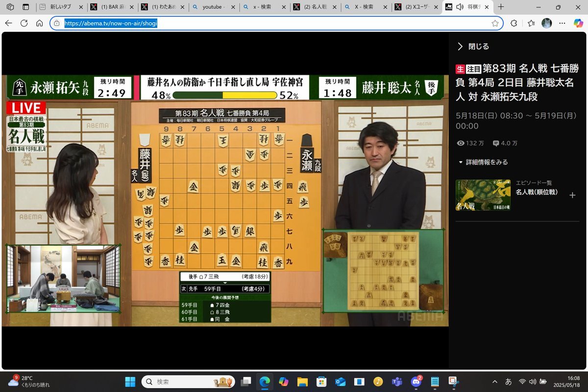Click the comment count 4.0万
The height and width of the screenshot is (392, 588).
click(505, 143)
